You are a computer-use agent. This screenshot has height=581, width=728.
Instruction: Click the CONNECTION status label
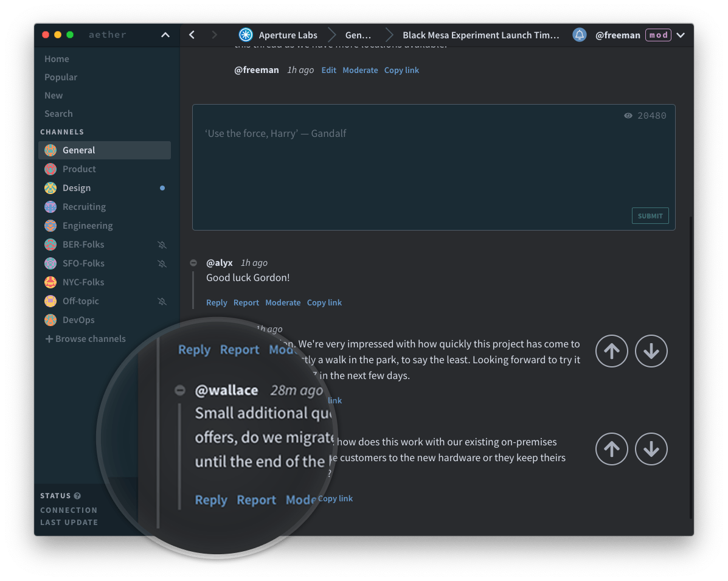pyautogui.click(x=69, y=510)
